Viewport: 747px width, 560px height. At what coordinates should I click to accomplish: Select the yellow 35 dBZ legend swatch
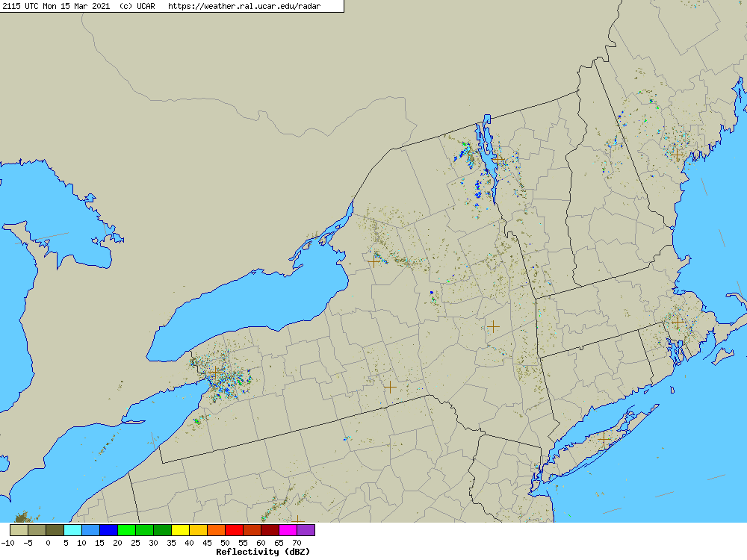coord(180,530)
